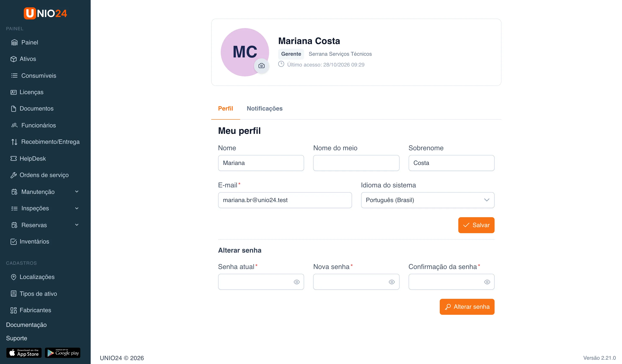
Task: Click the HelpDesk ticket icon
Action: coord(14,158)
